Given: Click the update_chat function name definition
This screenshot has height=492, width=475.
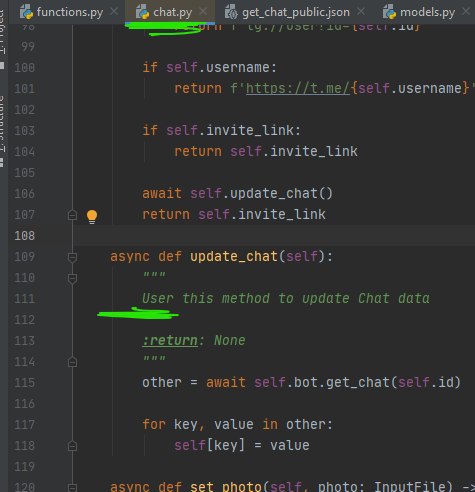Looking at the screenshot, I should (234, 257).
